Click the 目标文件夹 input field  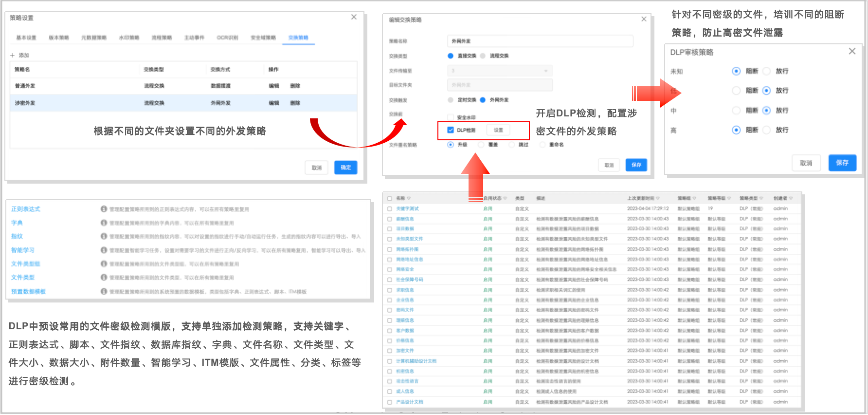tap(500, 85)
